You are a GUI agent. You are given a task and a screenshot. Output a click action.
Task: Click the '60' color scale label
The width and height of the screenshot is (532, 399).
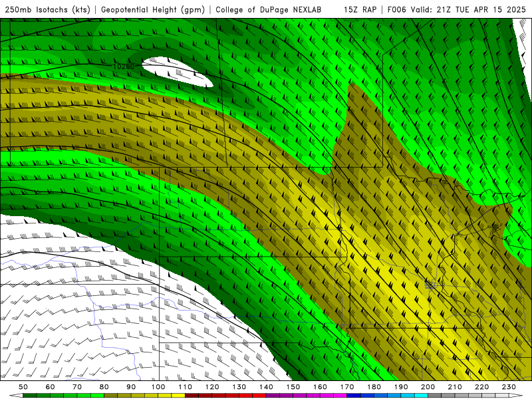[x=51, y=387]
